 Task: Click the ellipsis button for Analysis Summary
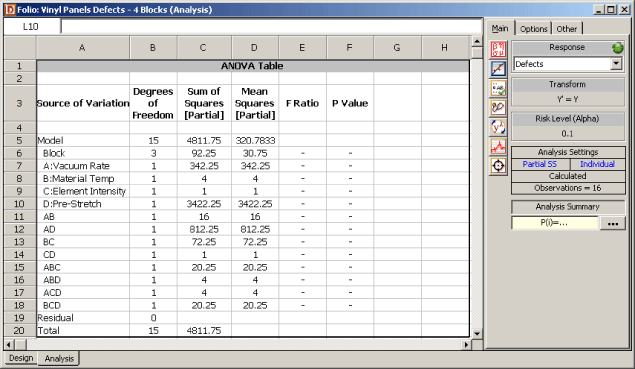coord(613,223)
